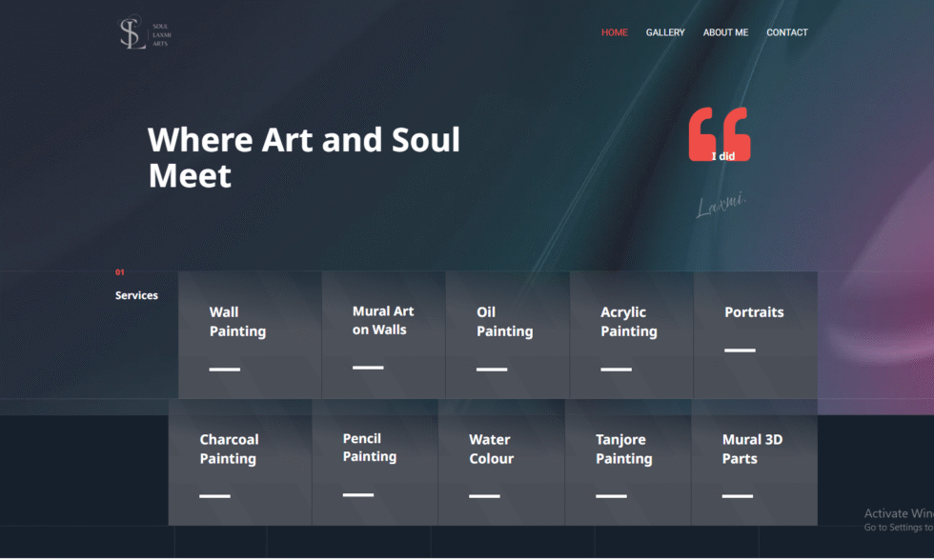
Task: Choose the Tanjore Painting card
Action: point(628,463)
